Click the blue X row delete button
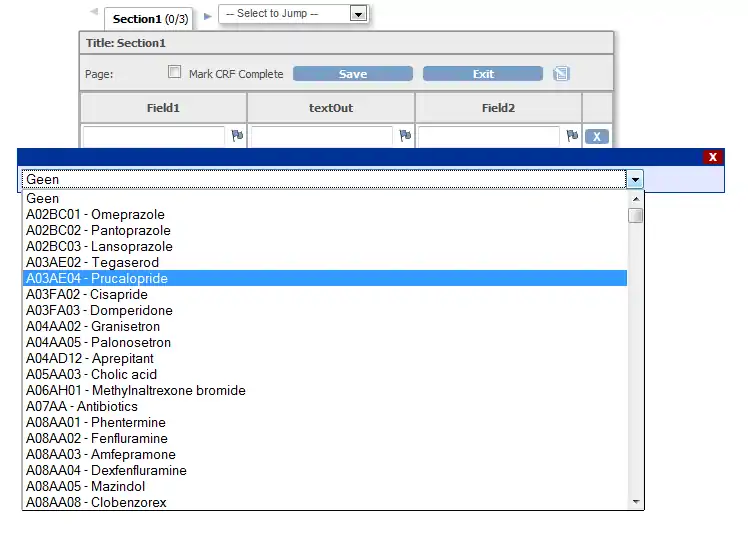The width and height of the screenshot is (748, 544). [596, 137]
